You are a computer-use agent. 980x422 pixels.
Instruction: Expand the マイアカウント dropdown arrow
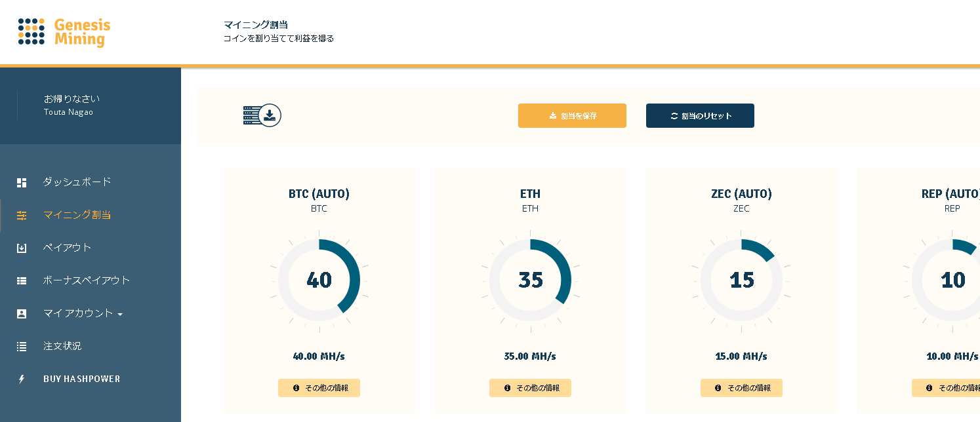[x=120, y=315]
